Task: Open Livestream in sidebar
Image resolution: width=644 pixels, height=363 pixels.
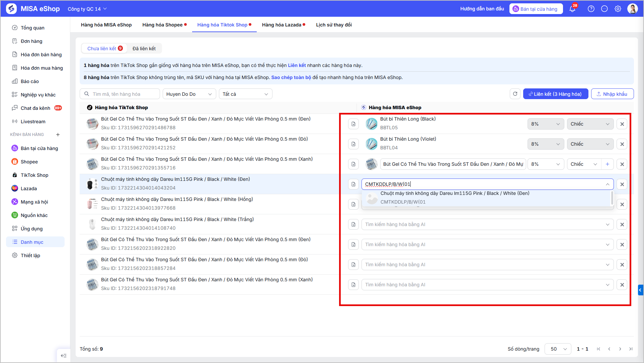Action: coord(33,122)
